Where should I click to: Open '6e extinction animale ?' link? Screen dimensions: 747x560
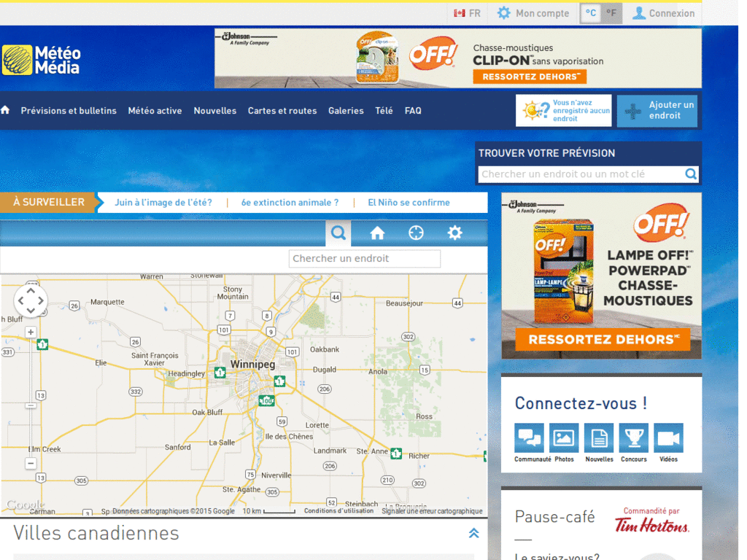pos(290,203)
